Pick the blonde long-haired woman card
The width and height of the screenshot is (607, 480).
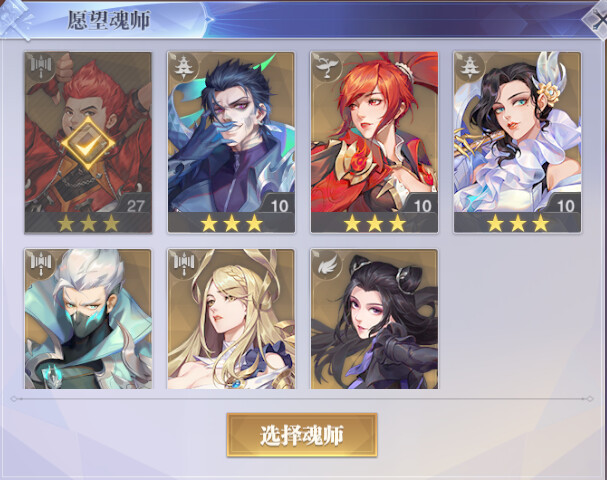point(231,319)
